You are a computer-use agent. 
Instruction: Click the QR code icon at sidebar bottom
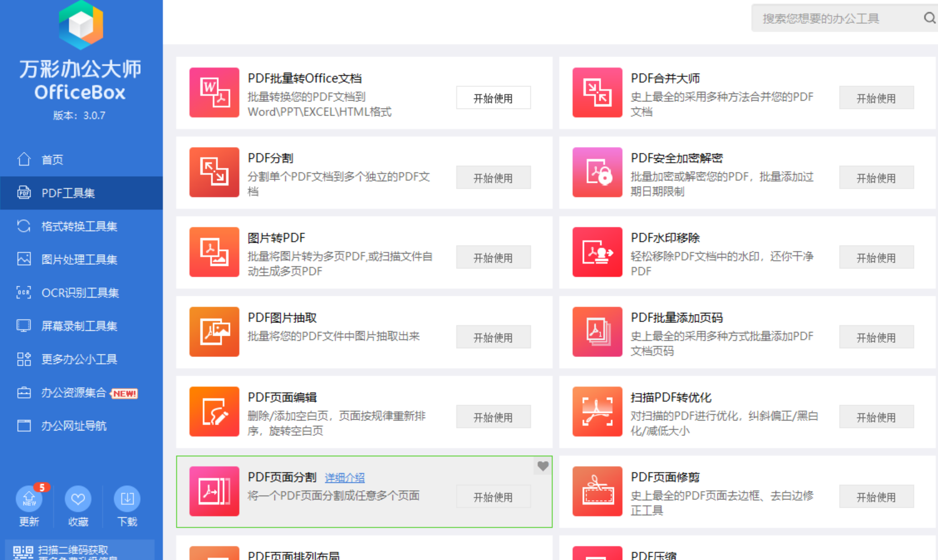coord(23,552)
